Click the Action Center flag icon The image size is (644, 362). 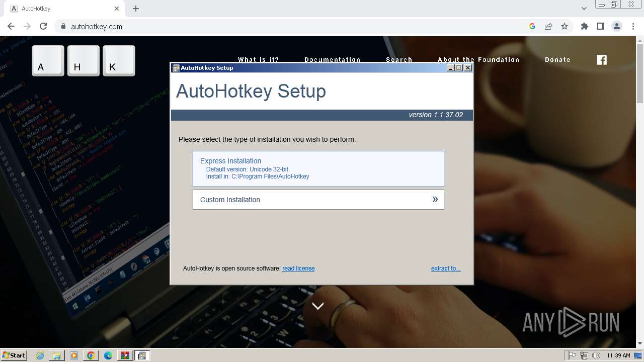[572, 355]
